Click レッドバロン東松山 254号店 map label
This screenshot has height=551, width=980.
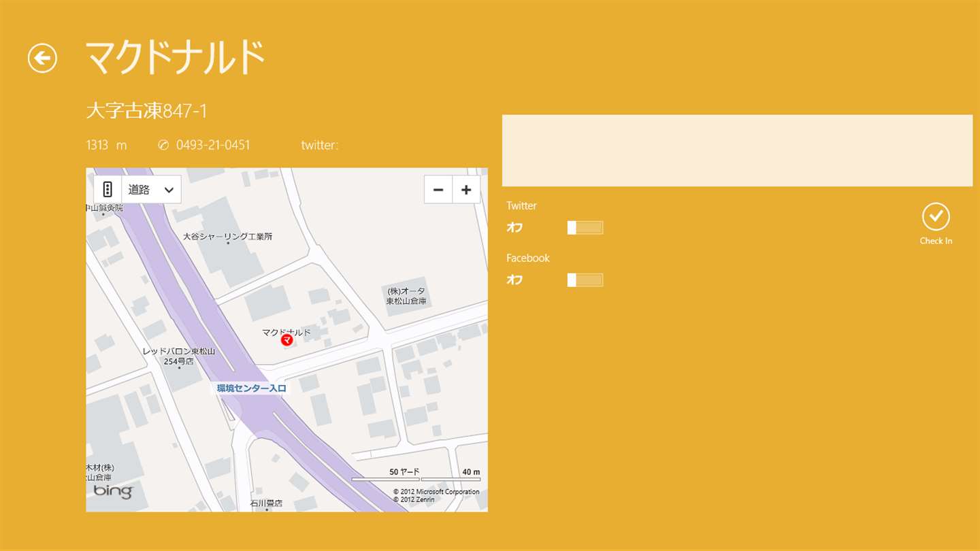178,356
